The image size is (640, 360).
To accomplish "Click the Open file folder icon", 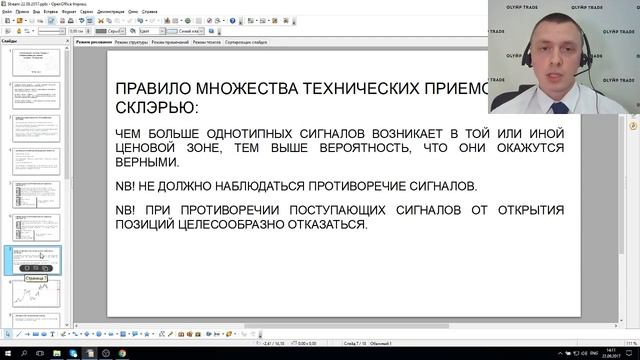I will (19, 20).
